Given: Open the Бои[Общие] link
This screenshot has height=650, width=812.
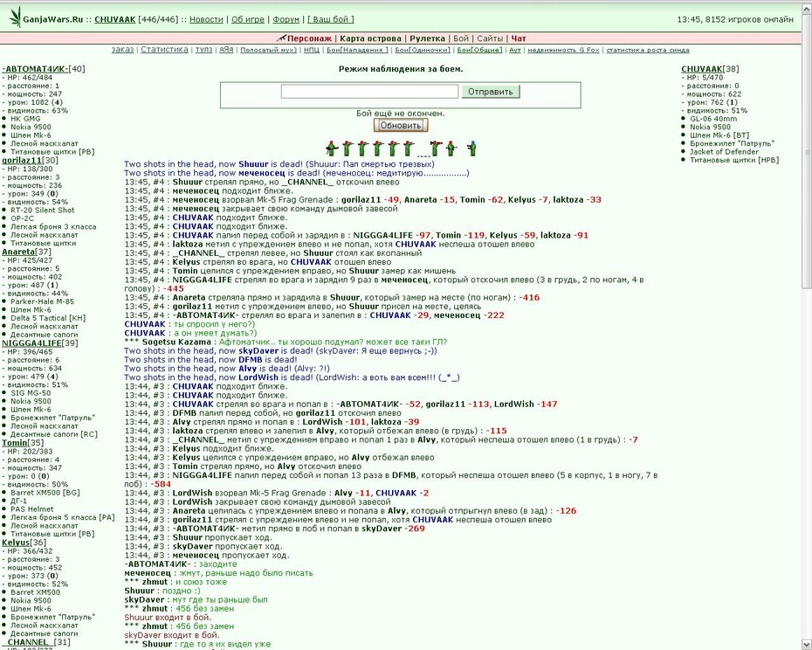Looking at the screenshot, I should [x=479, y=50].
